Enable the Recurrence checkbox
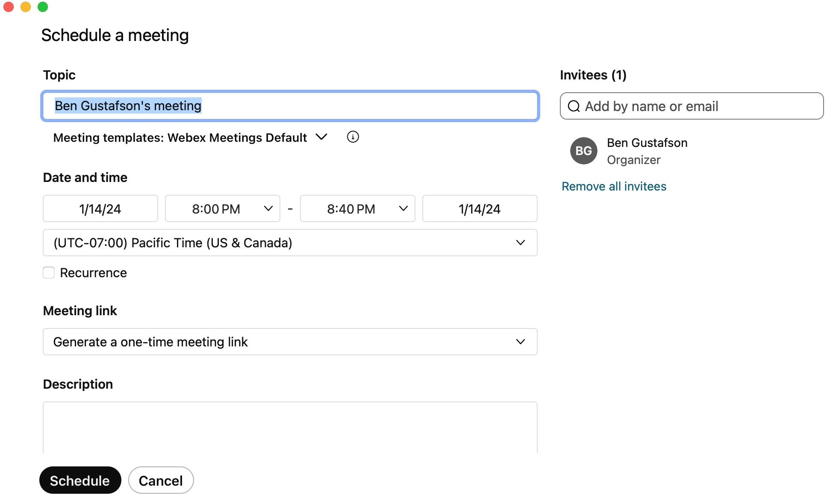The width and height of the screenshot is (830, 504). coord(49,273)
